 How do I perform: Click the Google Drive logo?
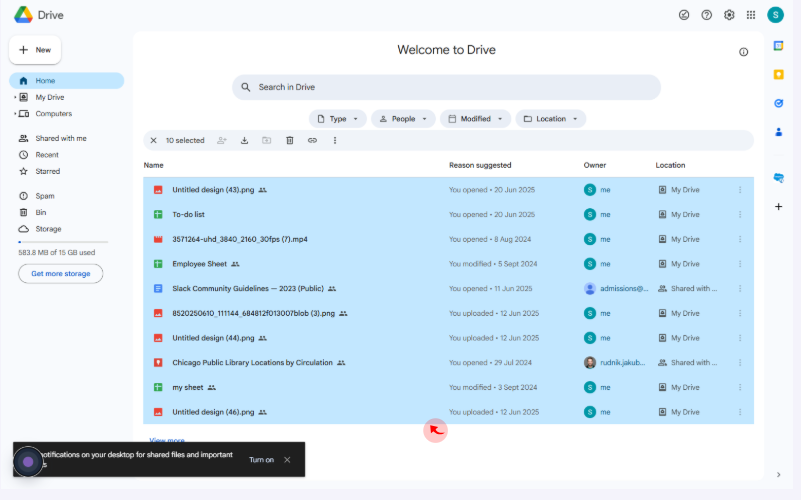coord(23,15)
